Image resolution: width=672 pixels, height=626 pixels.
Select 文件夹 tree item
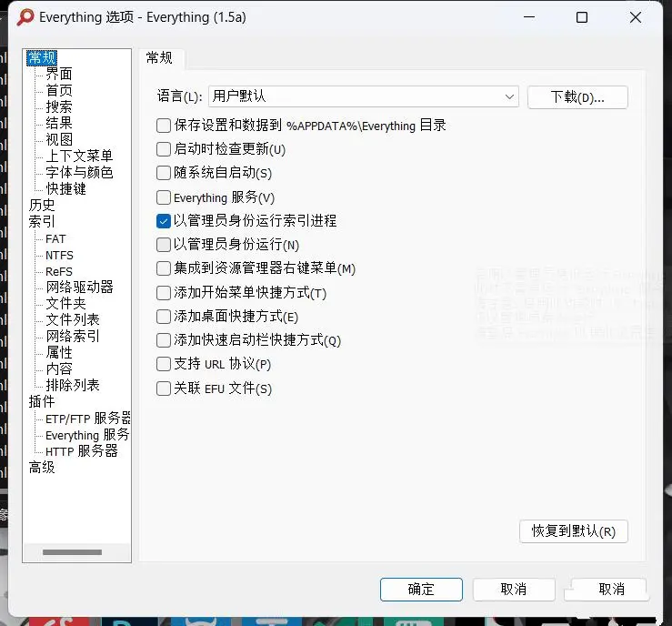coord(66,303)
